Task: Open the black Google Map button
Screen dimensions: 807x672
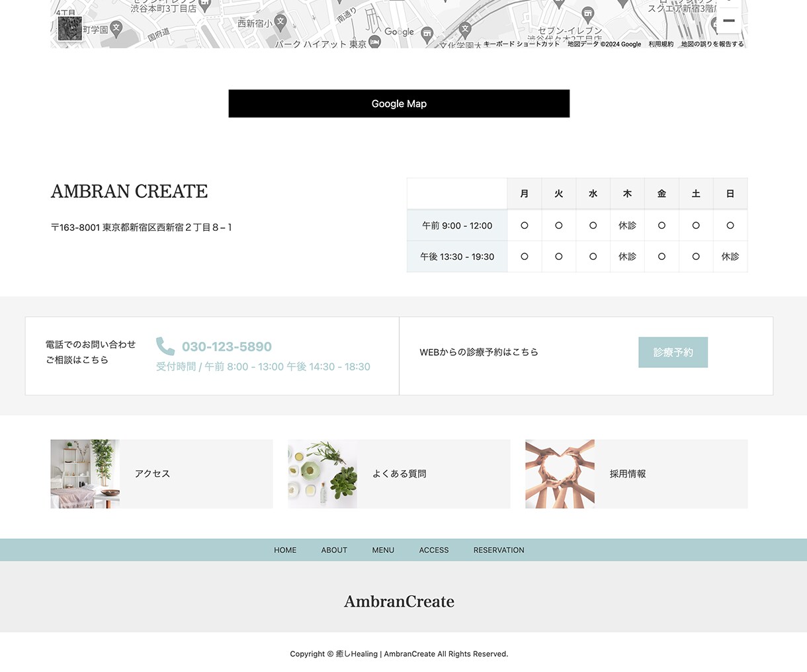Action: (399, 104)
